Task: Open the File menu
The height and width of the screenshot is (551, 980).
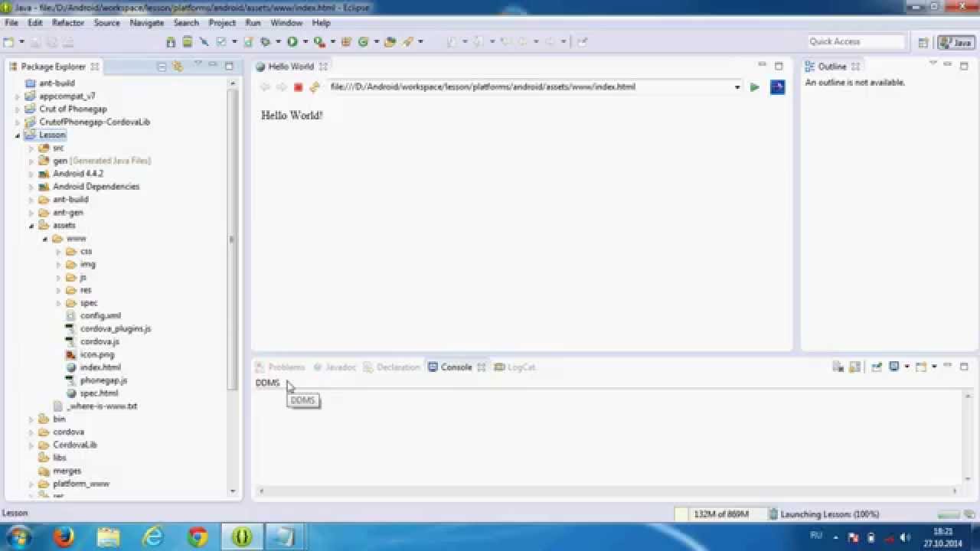Action: point(11,23)
